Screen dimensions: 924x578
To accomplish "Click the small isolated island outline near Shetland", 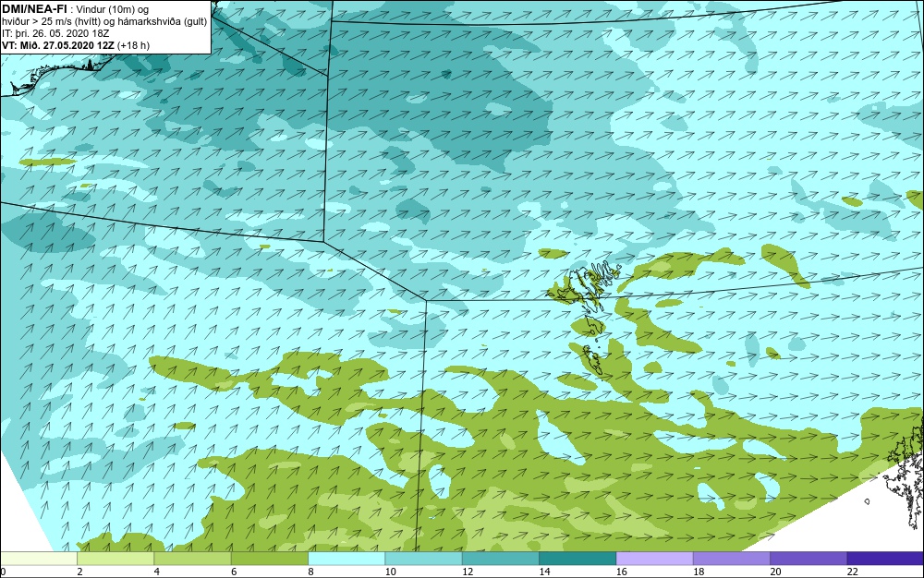I will coord(867,501).
